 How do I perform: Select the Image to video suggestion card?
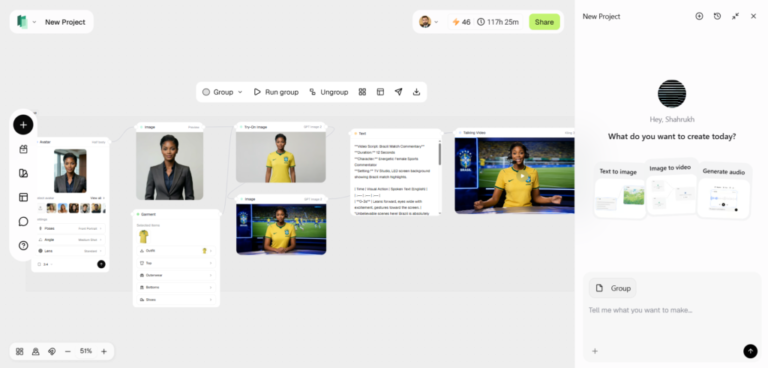(x=671, y=187)
